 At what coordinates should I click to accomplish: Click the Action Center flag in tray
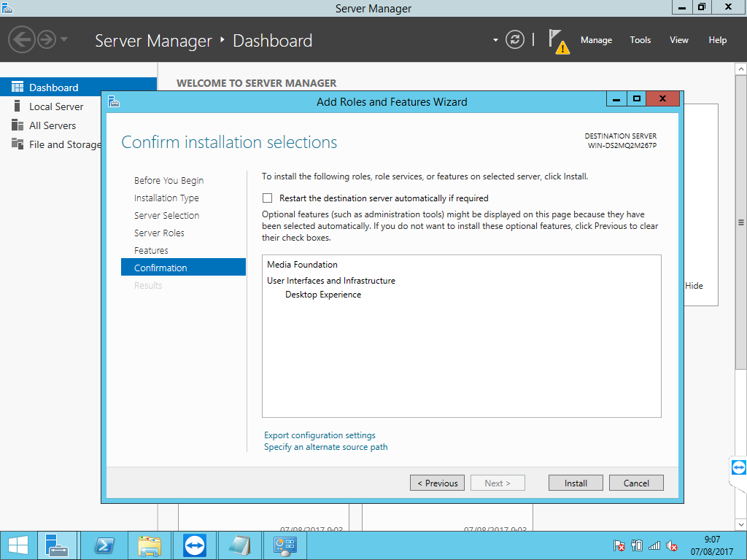619,545
